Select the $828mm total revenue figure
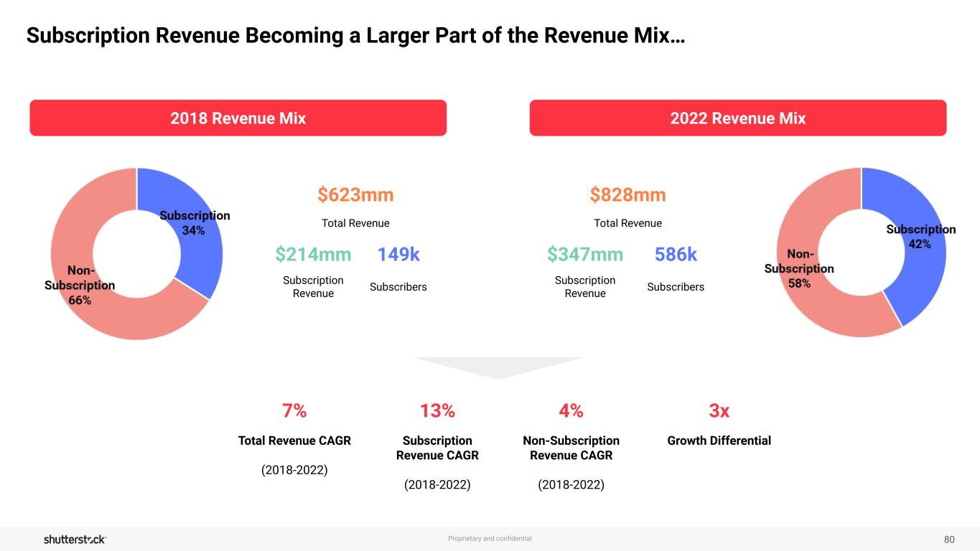The height and width of the screenshot is (551, 980). (627, 195)
